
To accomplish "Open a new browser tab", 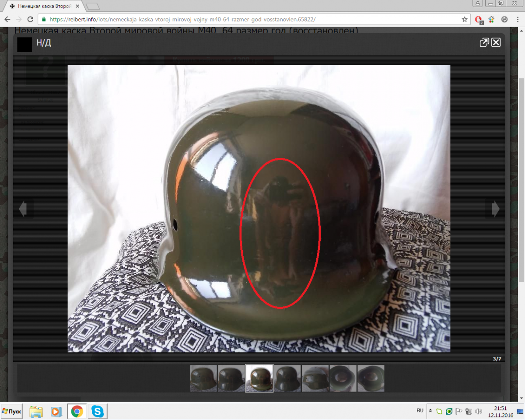I will [92, 6].
